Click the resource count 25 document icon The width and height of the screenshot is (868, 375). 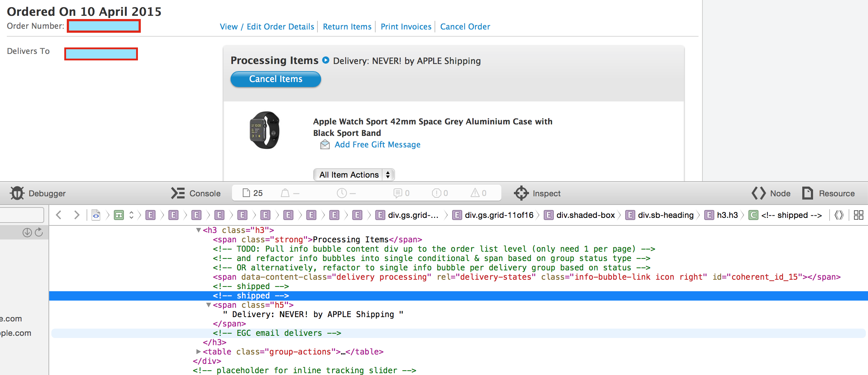coord(246,193)
